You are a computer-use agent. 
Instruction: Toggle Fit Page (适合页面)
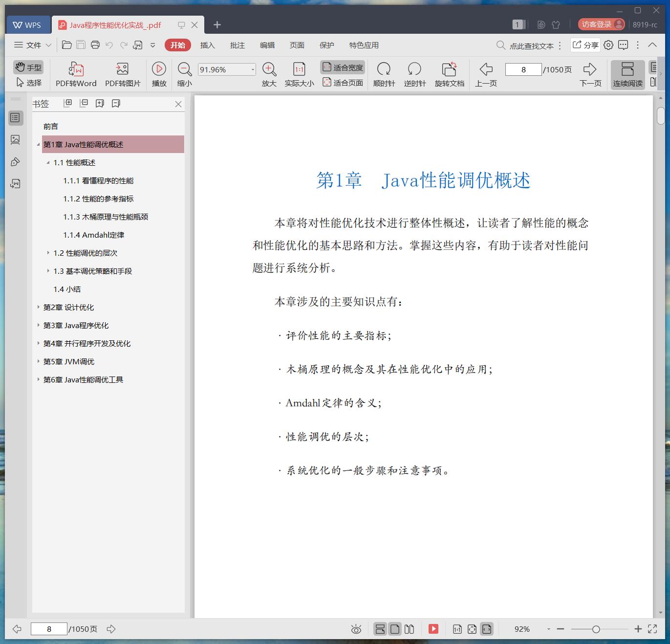pos(343,83)
